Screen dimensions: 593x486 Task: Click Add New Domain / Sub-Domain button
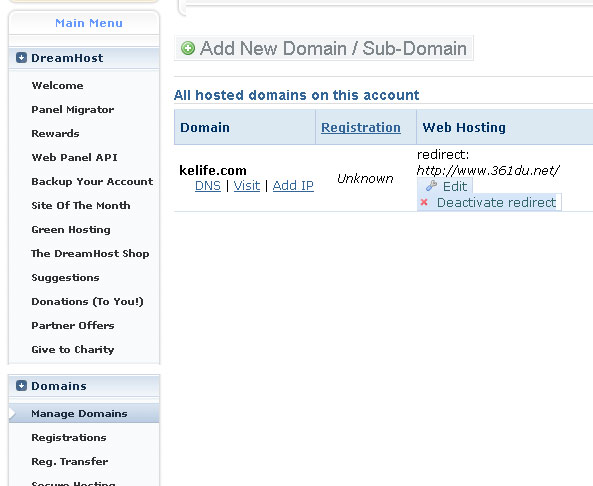pos(324,48)
